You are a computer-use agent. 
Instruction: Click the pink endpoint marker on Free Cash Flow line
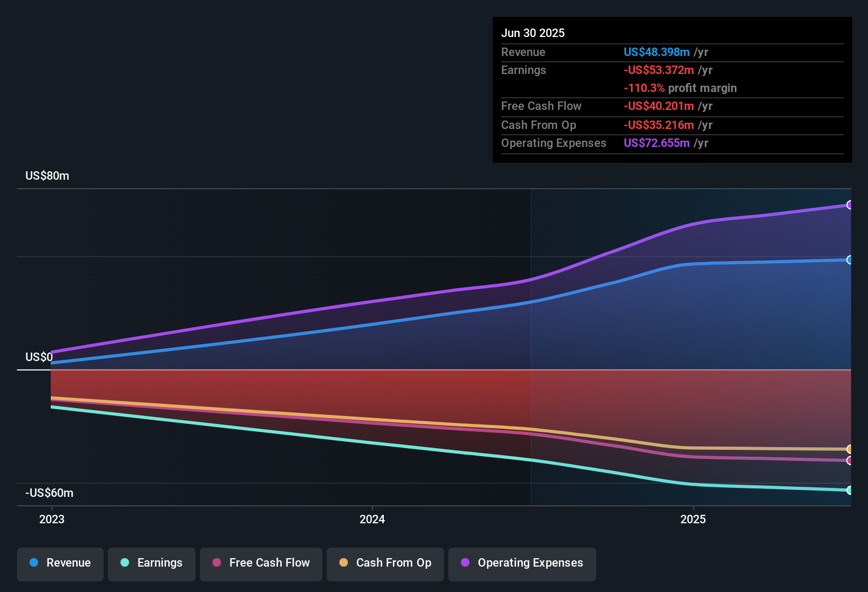(850, 461)
